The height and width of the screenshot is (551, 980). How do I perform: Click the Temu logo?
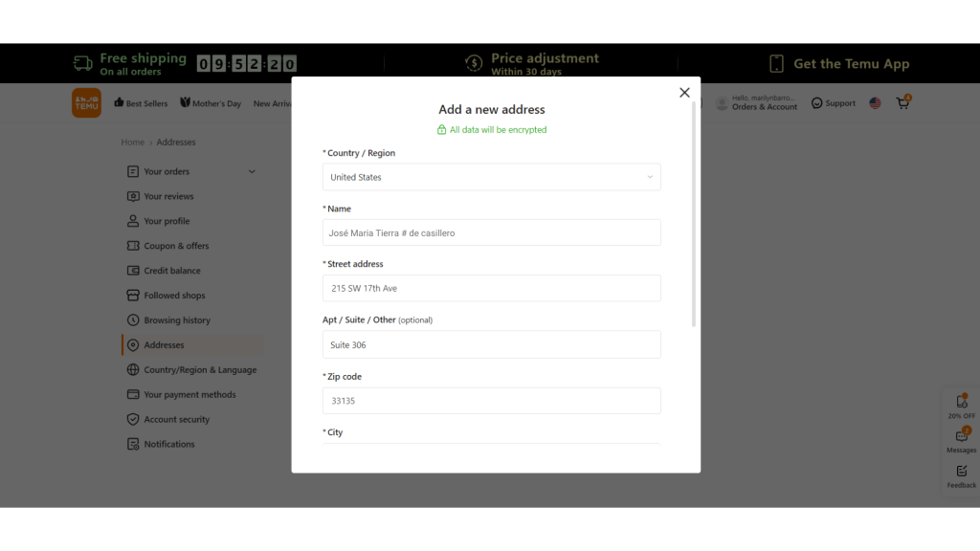tap(86, 102)
